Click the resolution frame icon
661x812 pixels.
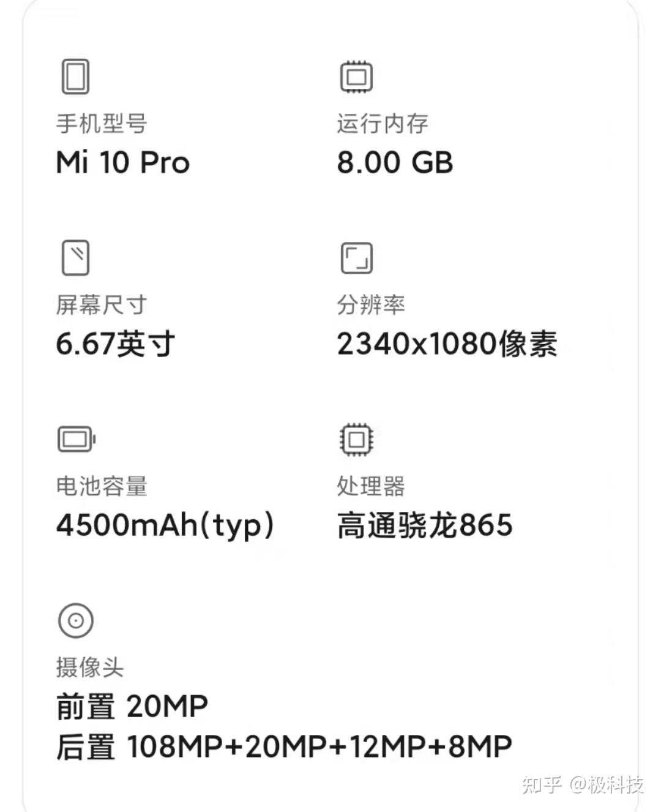pos(356,258)
